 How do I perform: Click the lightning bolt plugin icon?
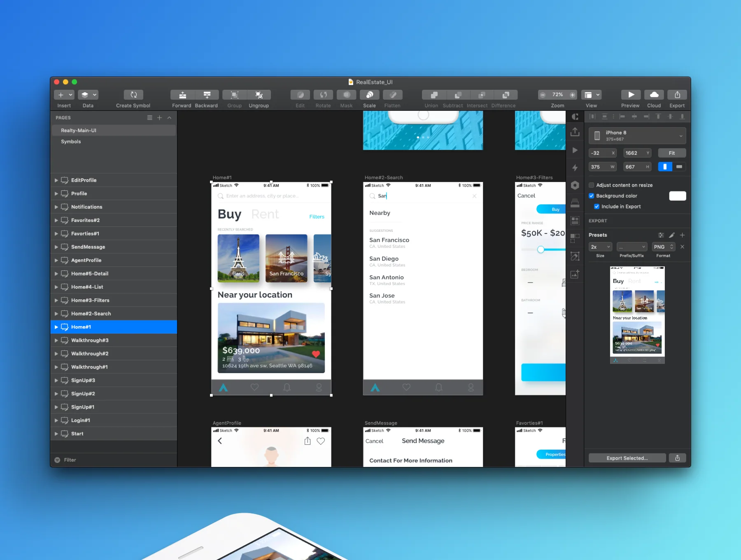pyautogui.click(x=575, y=168)
